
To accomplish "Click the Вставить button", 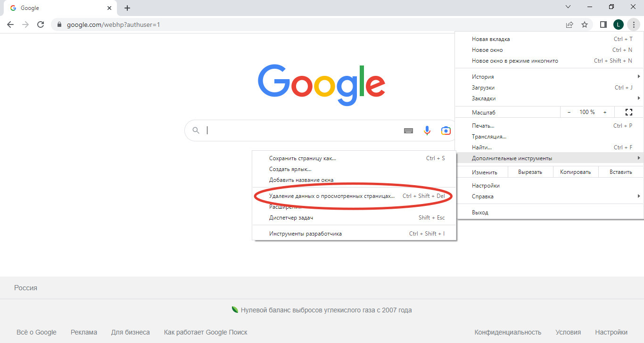I will point(620,172).
